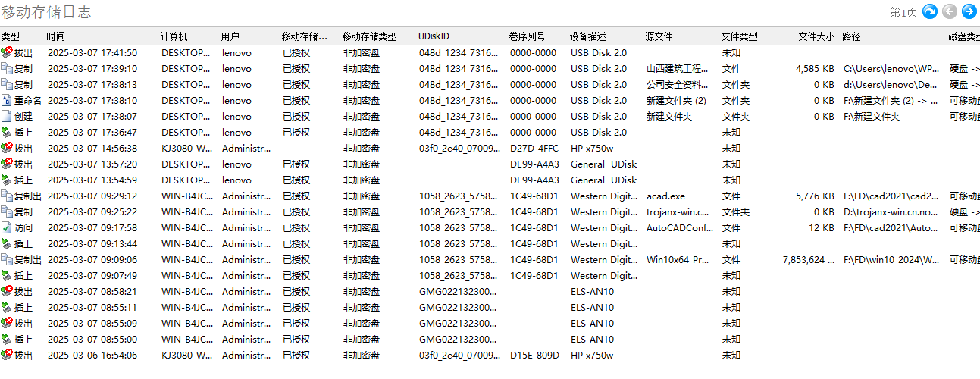
Task: Click the blue refresh page icon
Action: coord(929,11)
